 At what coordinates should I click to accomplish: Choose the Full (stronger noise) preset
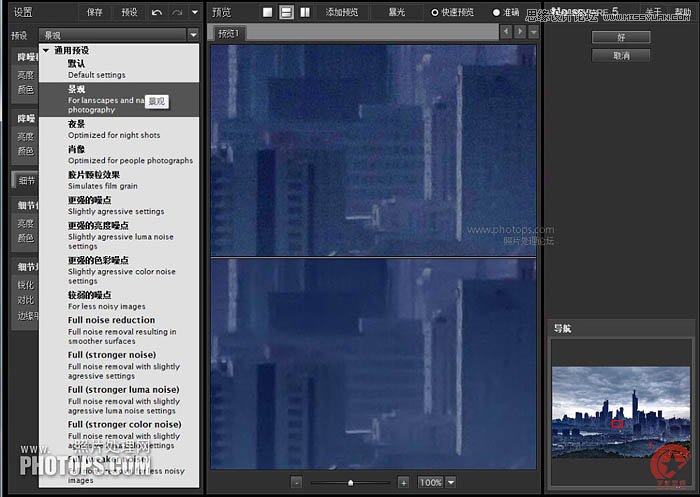pos(119,365)
